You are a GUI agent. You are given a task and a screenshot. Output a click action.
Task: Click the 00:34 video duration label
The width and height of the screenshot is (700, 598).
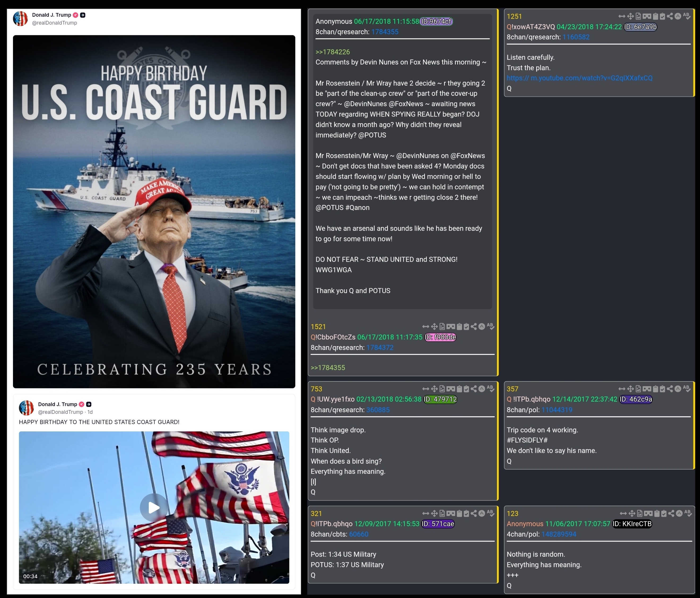[x=31, y=576]
